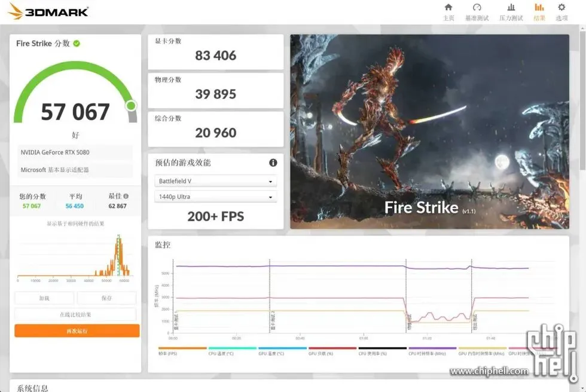The height and width of the screenshot is (392, 586).
Task: Click the NVIDIA GeForce RTX 5080 entry
Action: point(75,152)
